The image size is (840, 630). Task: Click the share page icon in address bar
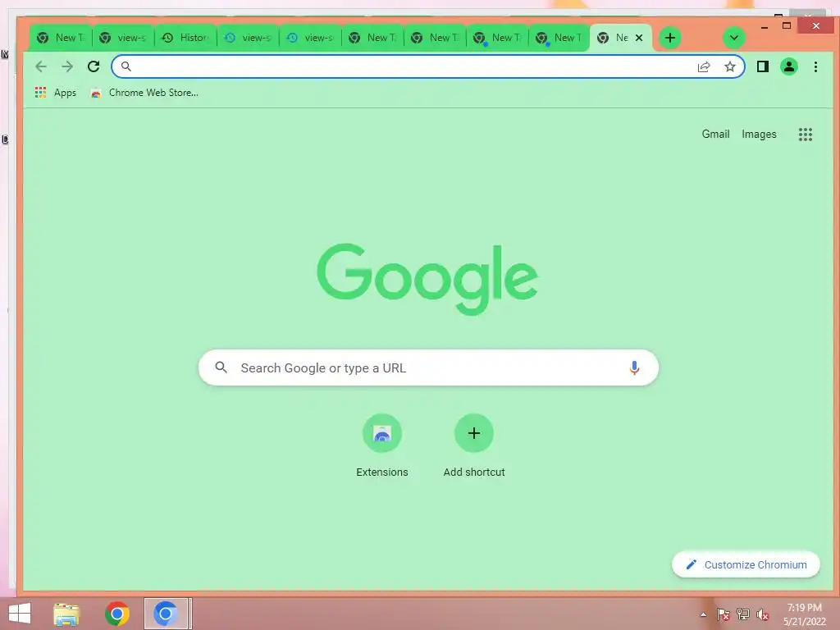pos(704,66)
